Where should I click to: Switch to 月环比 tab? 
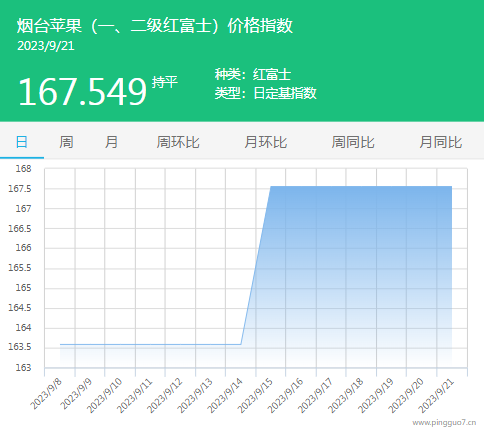click(266, 142)
